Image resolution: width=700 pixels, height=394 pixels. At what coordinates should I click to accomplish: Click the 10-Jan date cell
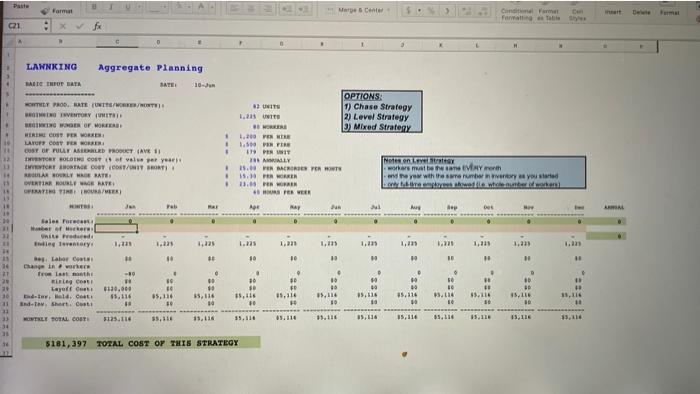[x=205, y=85]
